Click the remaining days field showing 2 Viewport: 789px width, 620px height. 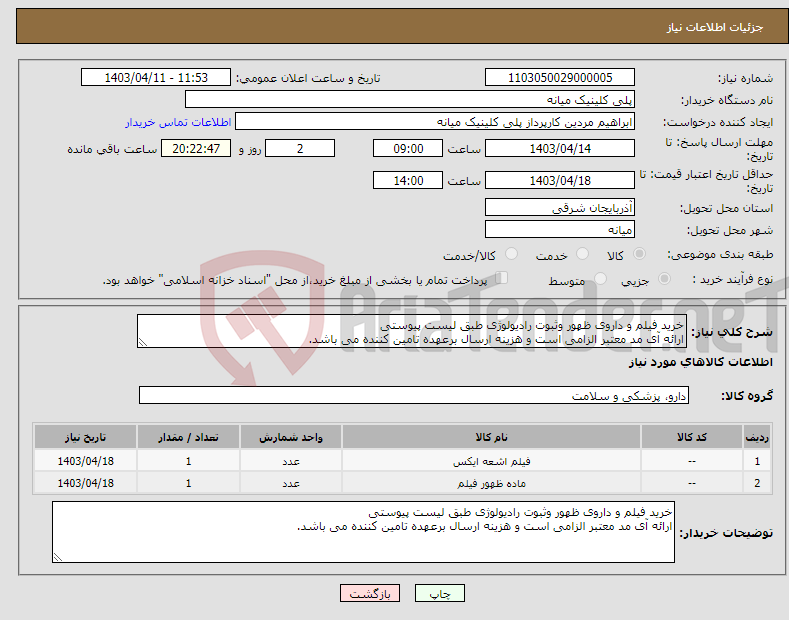click(x=300, y=148)
